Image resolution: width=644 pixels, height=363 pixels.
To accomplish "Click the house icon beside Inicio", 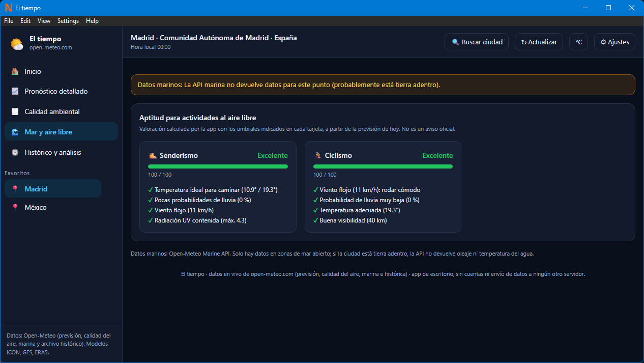I will pos(15,72).
